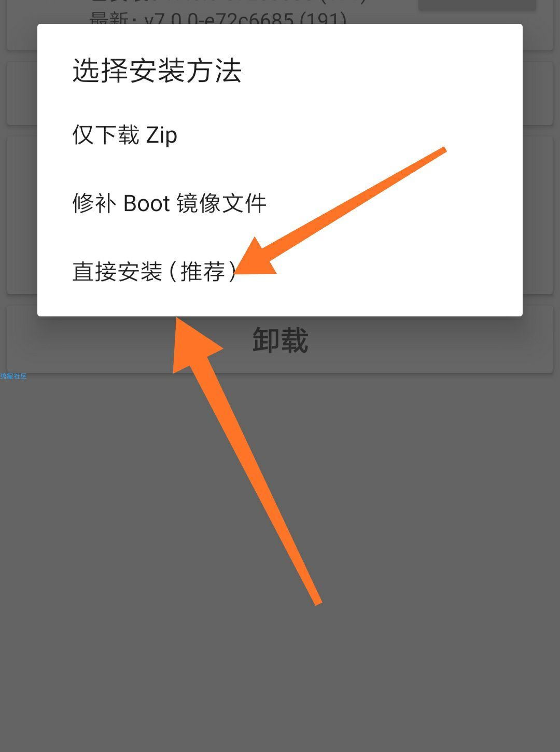Tap the 卸载 uninstall button

(280, 340)
